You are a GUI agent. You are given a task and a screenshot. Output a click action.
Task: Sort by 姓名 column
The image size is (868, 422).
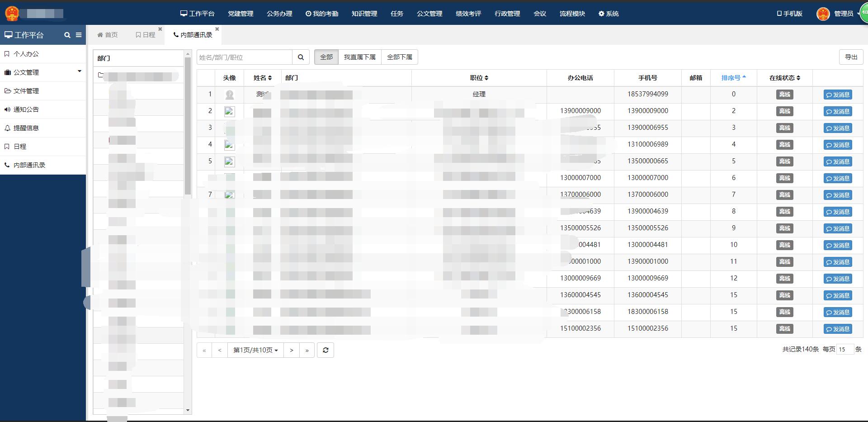(x=263, y=78)
